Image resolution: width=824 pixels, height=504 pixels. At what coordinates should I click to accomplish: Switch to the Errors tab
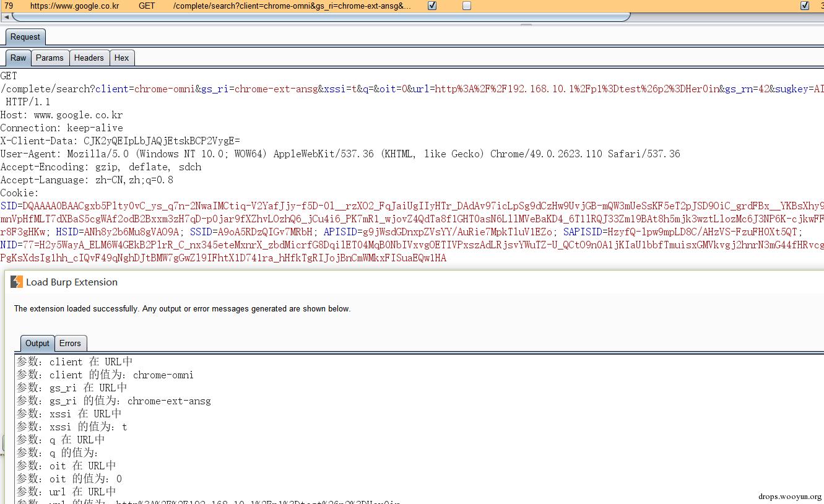tap(70, 343)
